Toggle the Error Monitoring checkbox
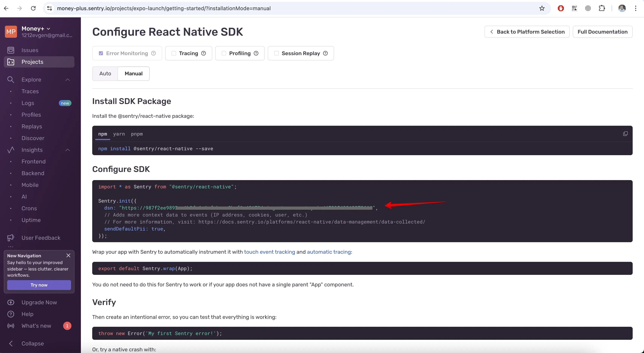 point(101,53)
